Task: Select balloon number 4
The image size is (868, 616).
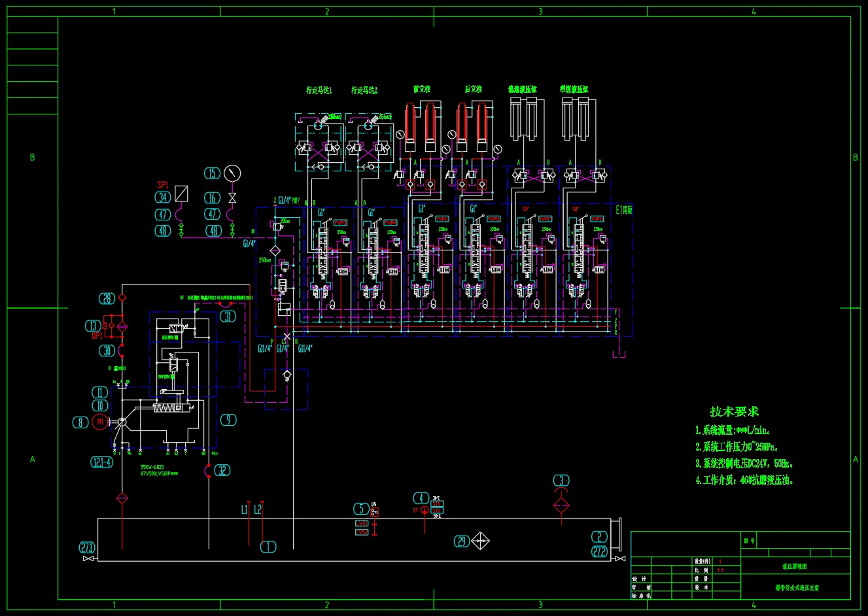Action: pyautogui.click(x=421, y=498)
